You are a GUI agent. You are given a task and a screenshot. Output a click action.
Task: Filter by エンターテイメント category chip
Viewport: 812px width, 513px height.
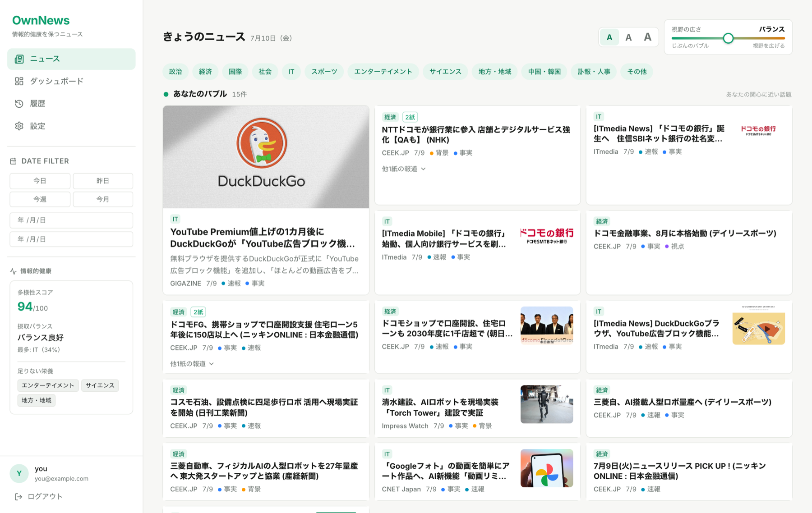pyautogui.click(x=383, y=72)
